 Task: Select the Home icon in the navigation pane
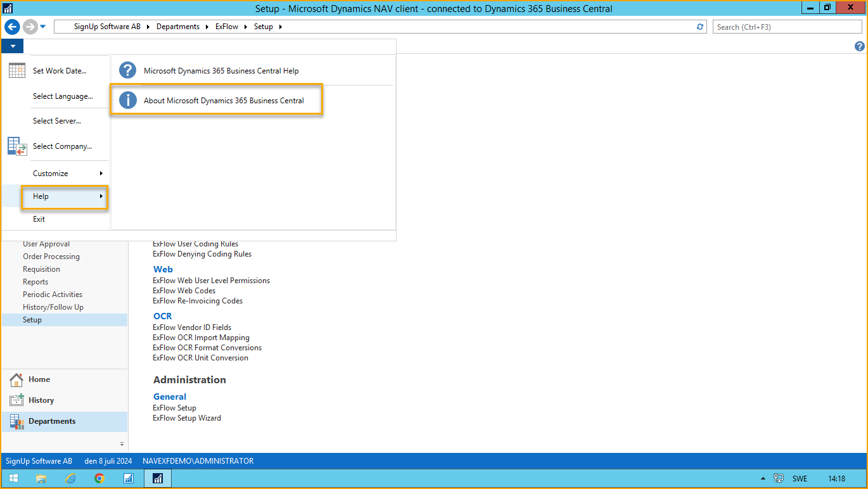[16, 379]
